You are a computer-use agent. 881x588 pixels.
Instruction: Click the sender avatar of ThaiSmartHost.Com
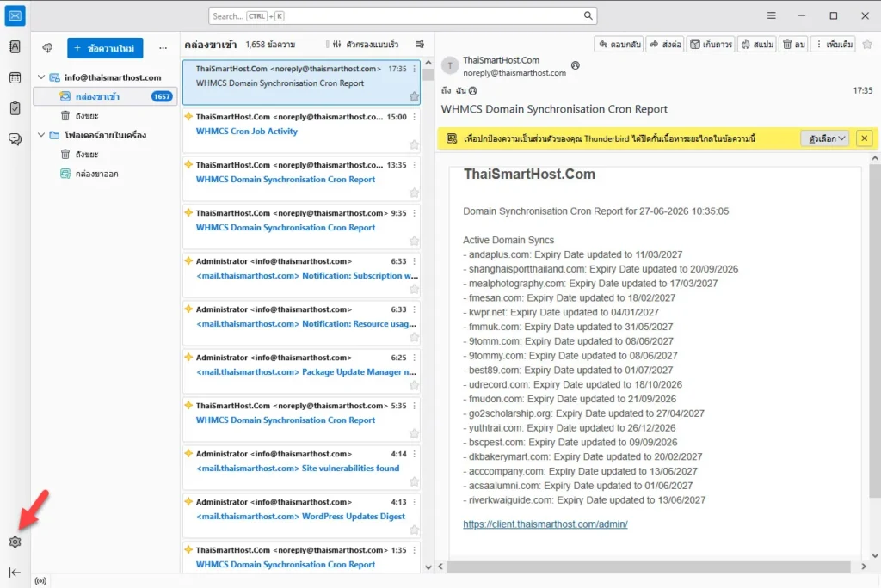(450, 65)
